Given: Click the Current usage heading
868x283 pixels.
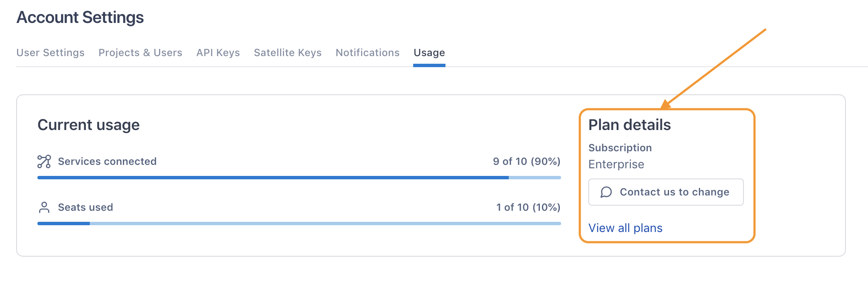Looking at the screenshot, I should [88, 125].
